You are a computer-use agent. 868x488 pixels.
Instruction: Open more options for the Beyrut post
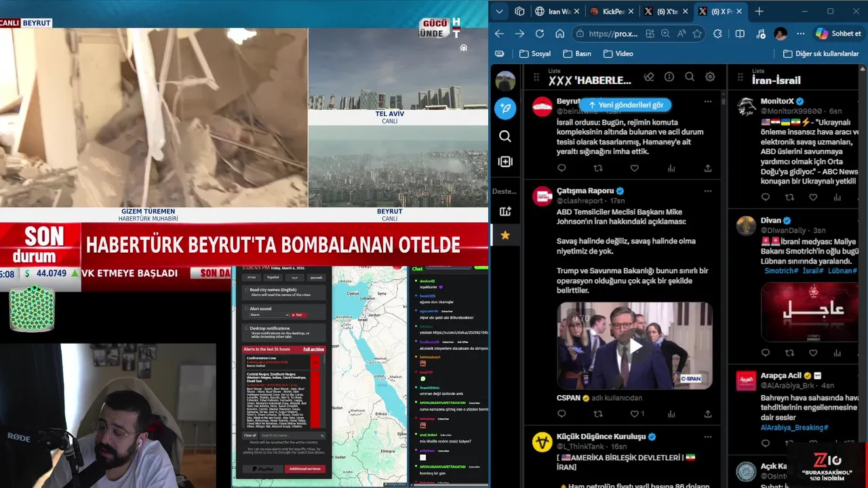click(708, 102)
